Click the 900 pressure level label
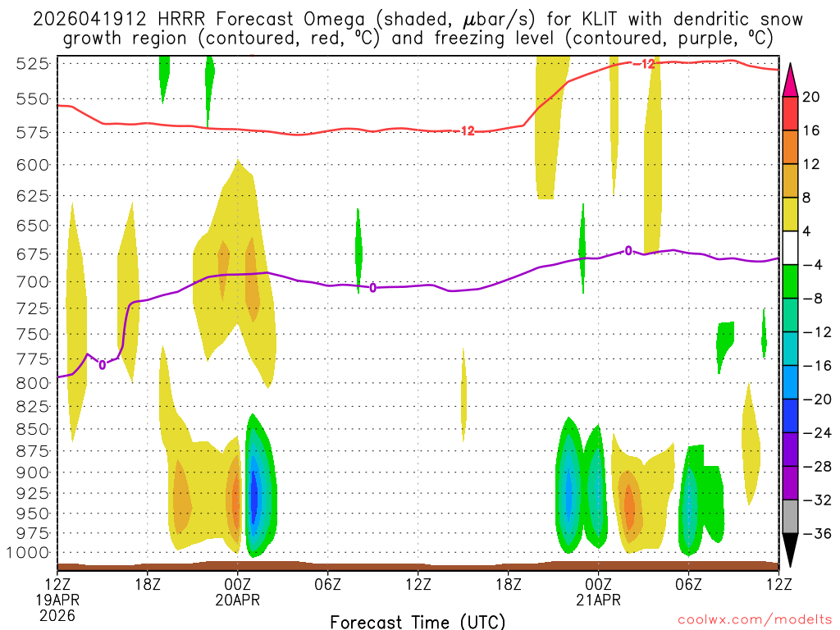Viewport: 840px width, 630px height. pos(33,472)
